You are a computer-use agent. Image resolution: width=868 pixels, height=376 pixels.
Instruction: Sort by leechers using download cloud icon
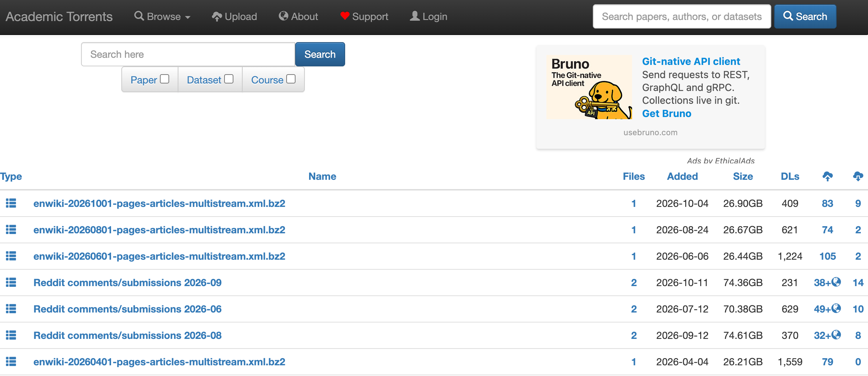(858, 176)
